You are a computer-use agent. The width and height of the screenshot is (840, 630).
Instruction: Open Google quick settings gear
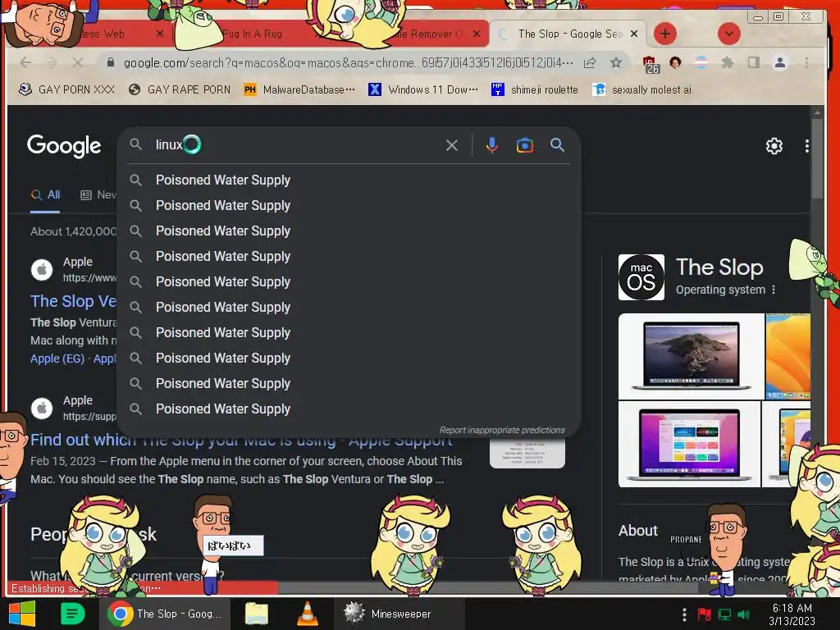pyautogui.click(x=774, y=146)
